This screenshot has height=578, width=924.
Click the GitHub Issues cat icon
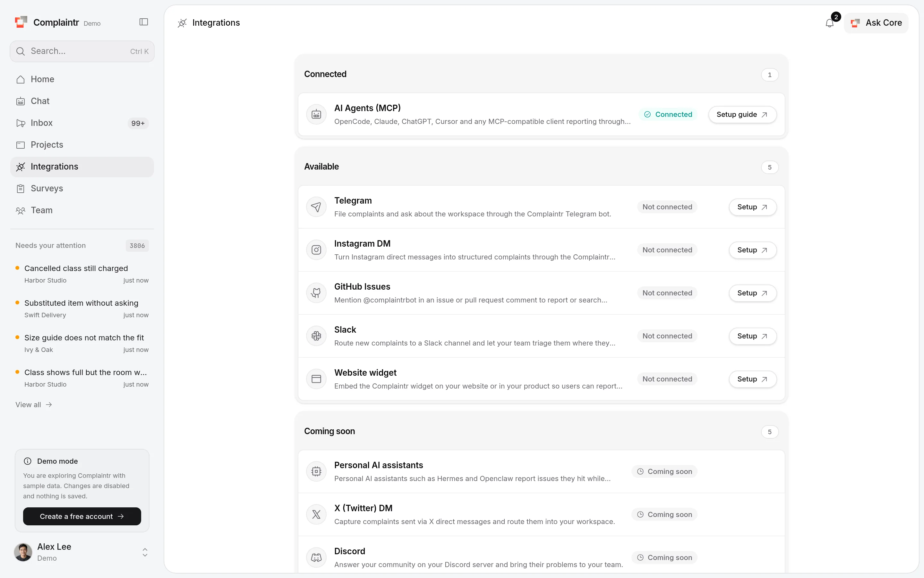[316, 293]
